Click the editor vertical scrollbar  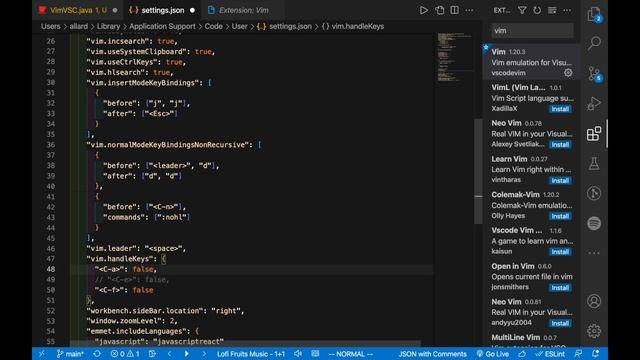[478, 171]
